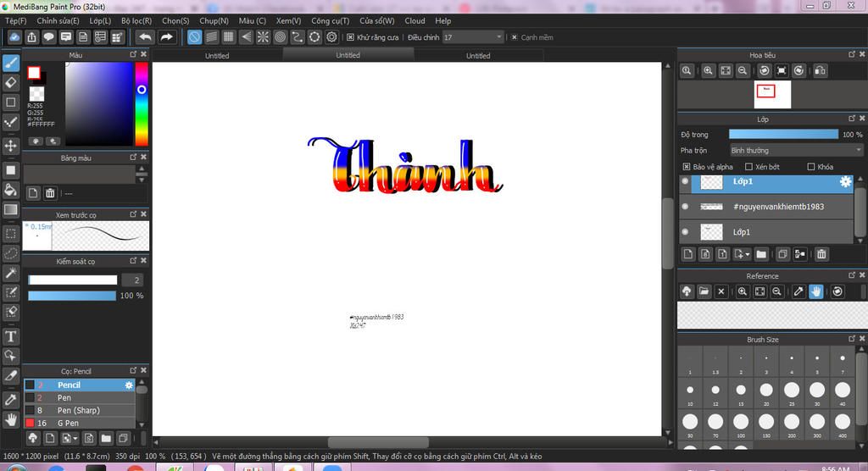Viewport: 868px width, 471px height.
Task: Select the Brush tool in left toolbar
Action: point(10,63)
